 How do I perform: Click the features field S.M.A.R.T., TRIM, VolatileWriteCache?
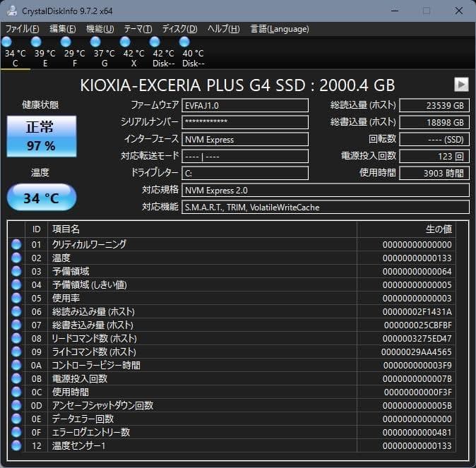326,207
